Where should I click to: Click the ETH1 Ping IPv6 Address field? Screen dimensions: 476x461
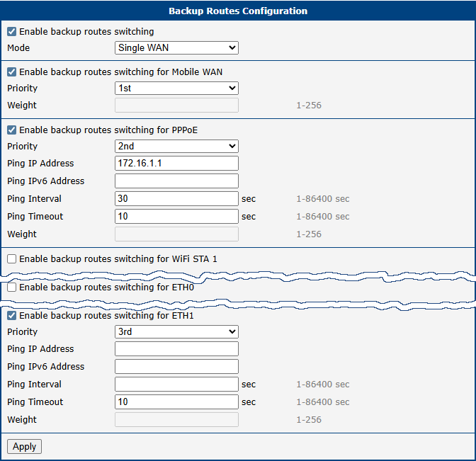tap(176, 367)
